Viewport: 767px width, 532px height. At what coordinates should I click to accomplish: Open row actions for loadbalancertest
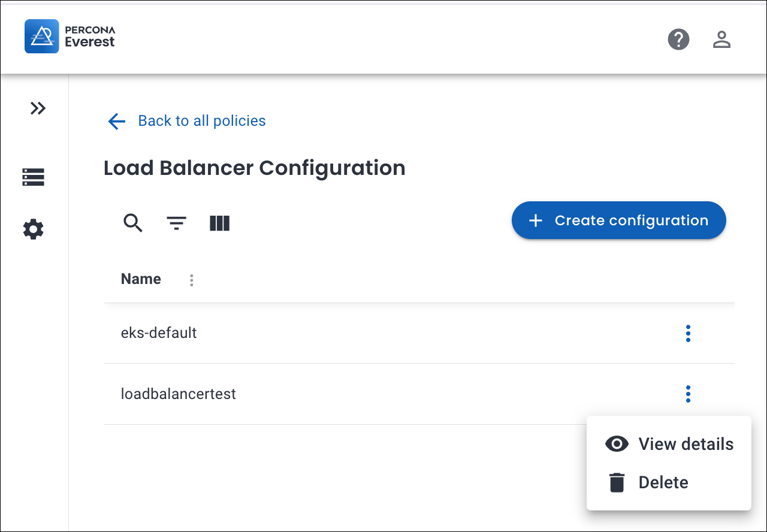[688, 394]
